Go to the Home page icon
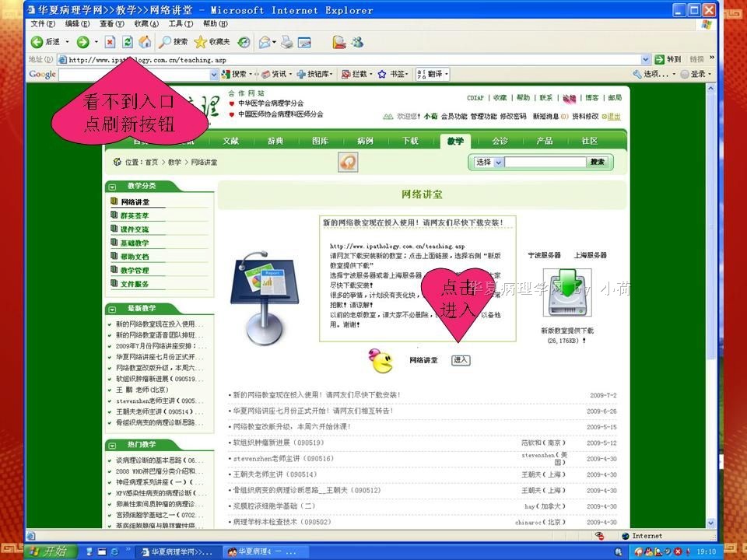 coord(145,42)
